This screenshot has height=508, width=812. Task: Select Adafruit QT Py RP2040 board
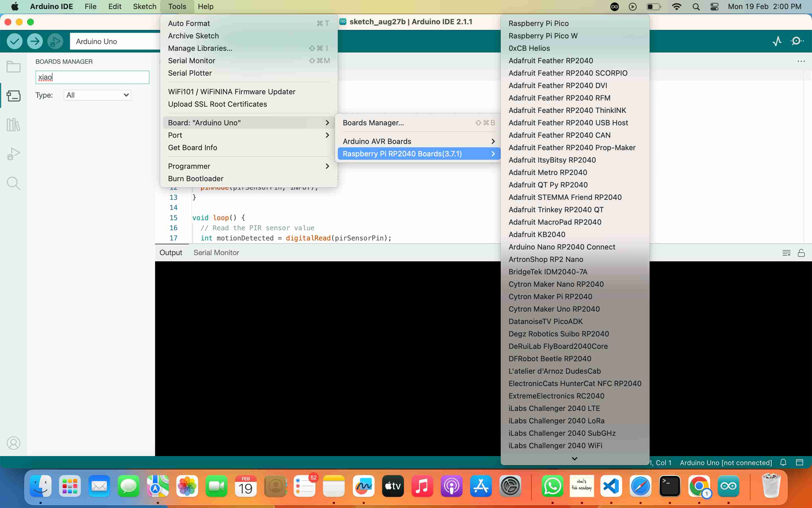click(x=575, y=185)
